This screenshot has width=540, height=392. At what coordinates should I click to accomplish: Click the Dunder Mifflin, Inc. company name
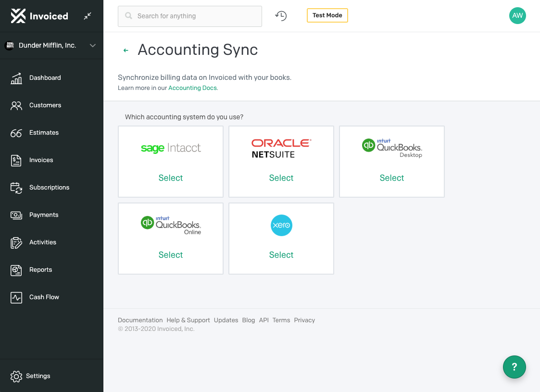[x=47, y=46]
